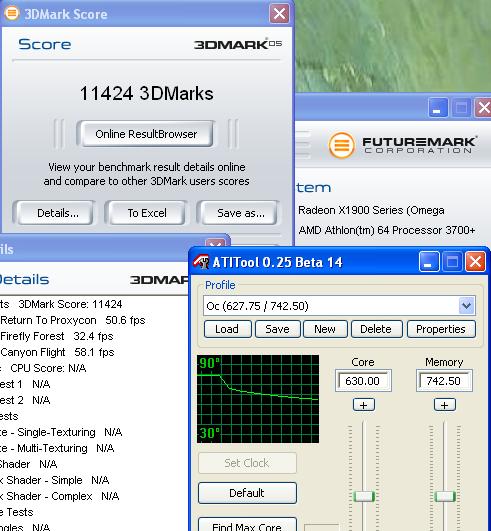Create a New ATITool profile
491x531 pixels.
click(325, 329)
